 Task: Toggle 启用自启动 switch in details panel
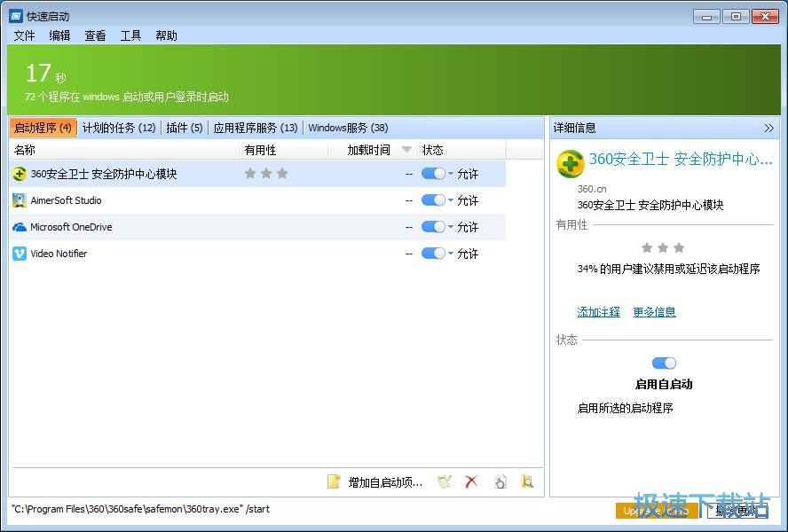(664, 363)
